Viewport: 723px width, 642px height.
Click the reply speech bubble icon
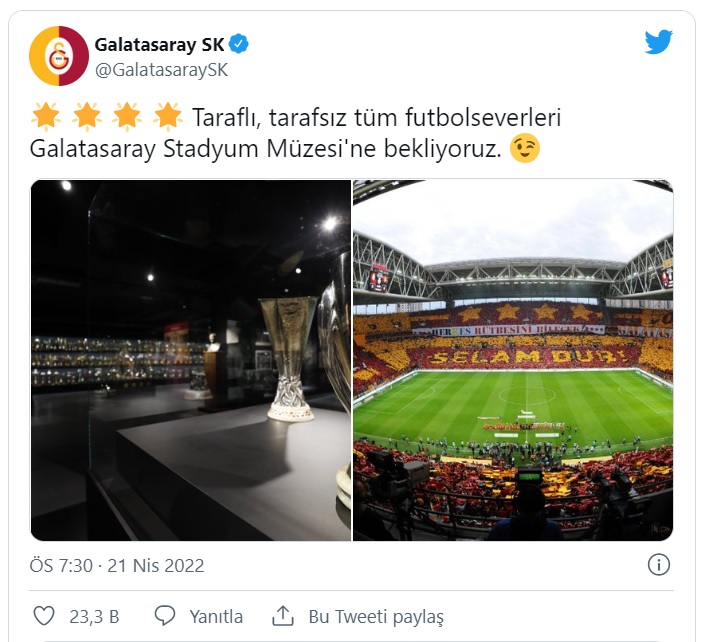point(165,616)
